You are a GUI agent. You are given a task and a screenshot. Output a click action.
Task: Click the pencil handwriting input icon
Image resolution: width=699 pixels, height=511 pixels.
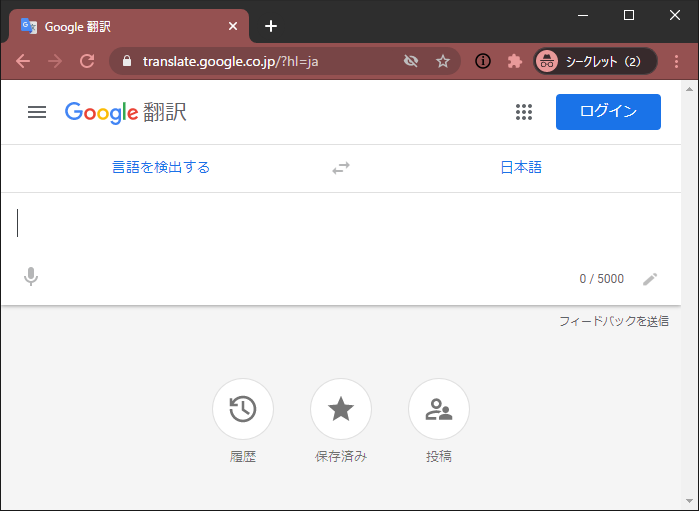coord(650,279)
